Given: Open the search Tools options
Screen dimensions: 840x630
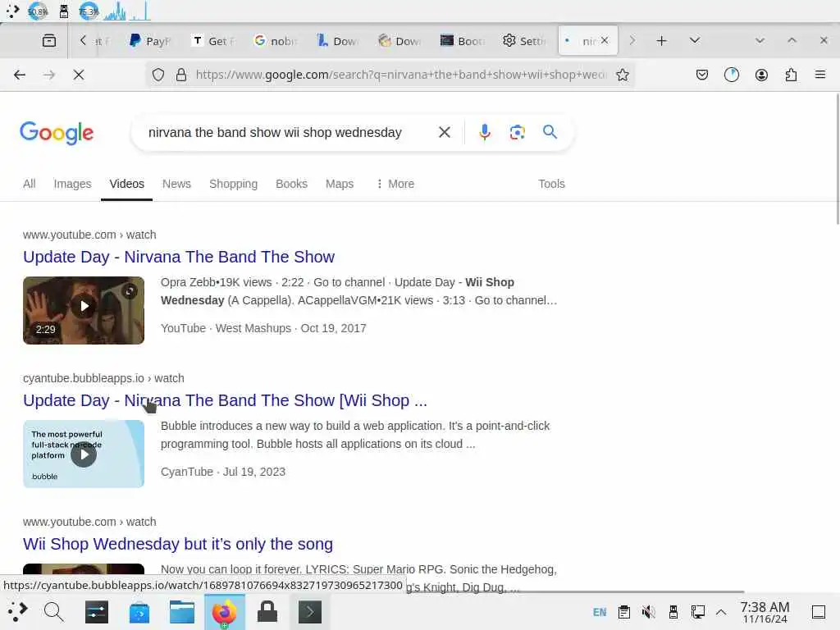Looking at the screenshot, I should (x=551, y=184).
